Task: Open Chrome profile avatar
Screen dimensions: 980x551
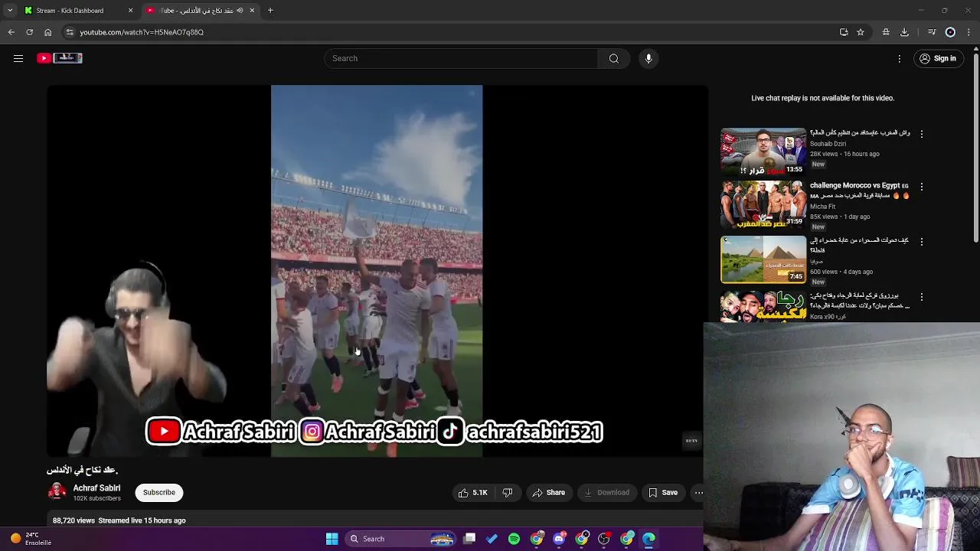Action: (x=950, y=32)
